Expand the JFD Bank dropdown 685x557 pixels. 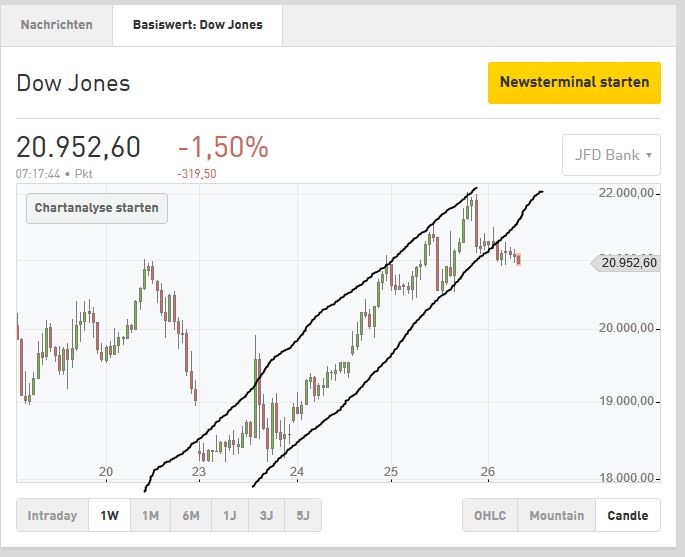(x=610, y=155)
